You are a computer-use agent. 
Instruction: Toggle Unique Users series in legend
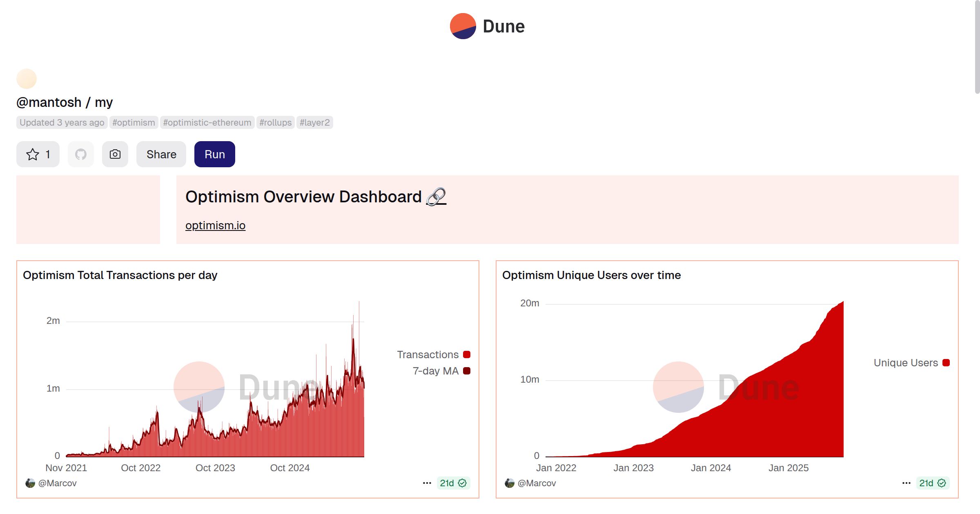pyautogui.click(x=905, y=363)
